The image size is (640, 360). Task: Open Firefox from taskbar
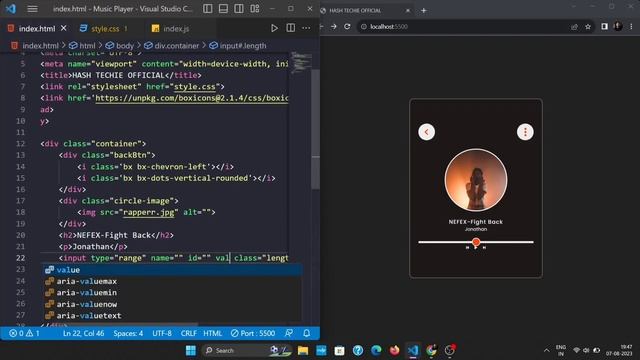click(395, 350)
